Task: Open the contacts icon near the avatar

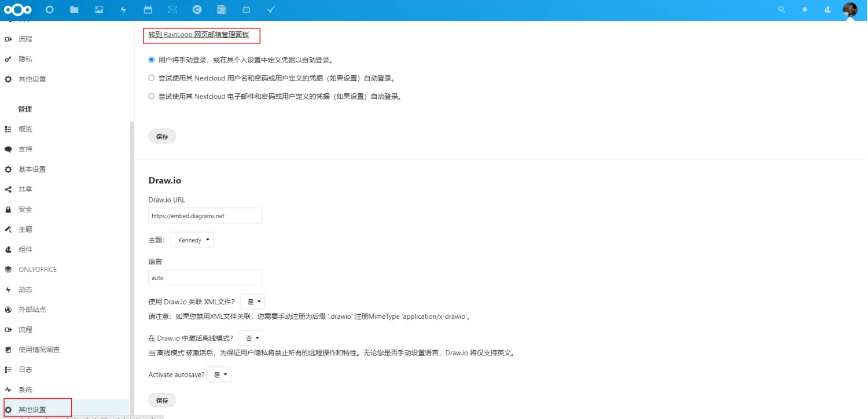Action: (x=827, y=9)
